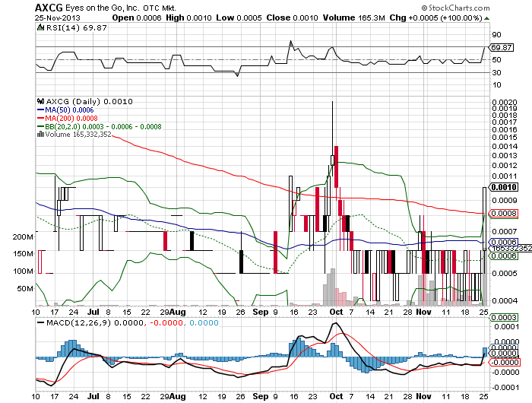Click the -0.0001 MACD axis label at bottom
The width and height of the screenshot is (532, 403).
(505, 387)
